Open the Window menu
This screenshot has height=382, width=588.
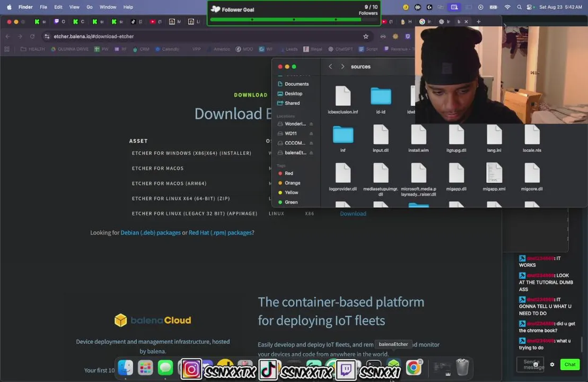[108, 7]
